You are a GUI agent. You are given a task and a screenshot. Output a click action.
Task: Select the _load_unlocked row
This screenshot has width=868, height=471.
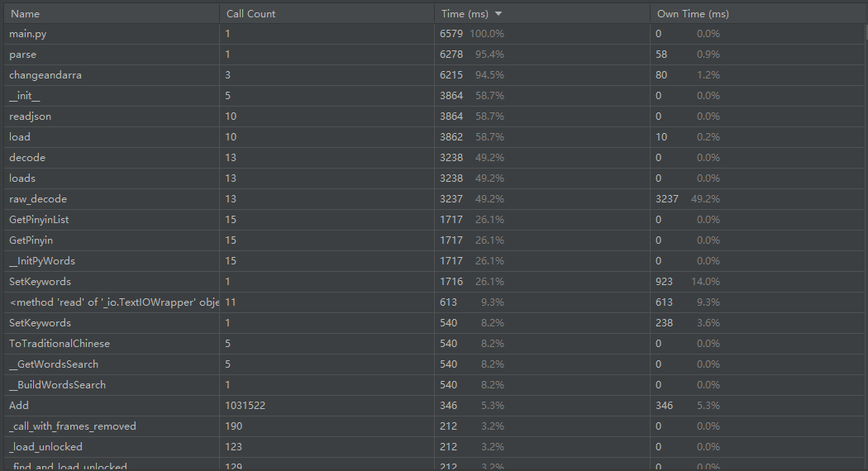click(434, 447)
